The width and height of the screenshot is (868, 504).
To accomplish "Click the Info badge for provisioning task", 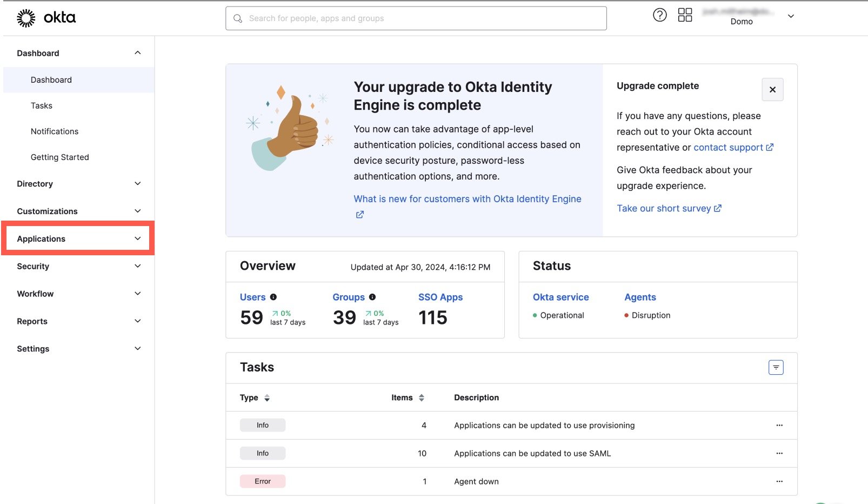I will pos(263,426).
